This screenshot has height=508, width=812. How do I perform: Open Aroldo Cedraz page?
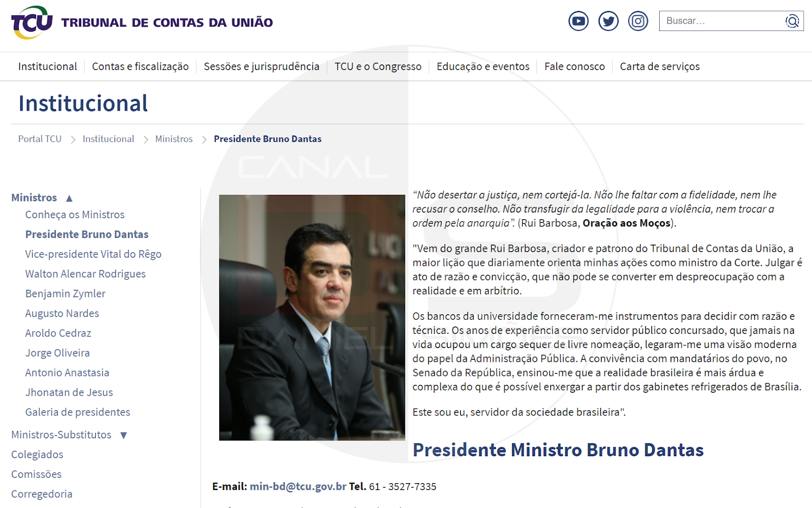point(58,333)
